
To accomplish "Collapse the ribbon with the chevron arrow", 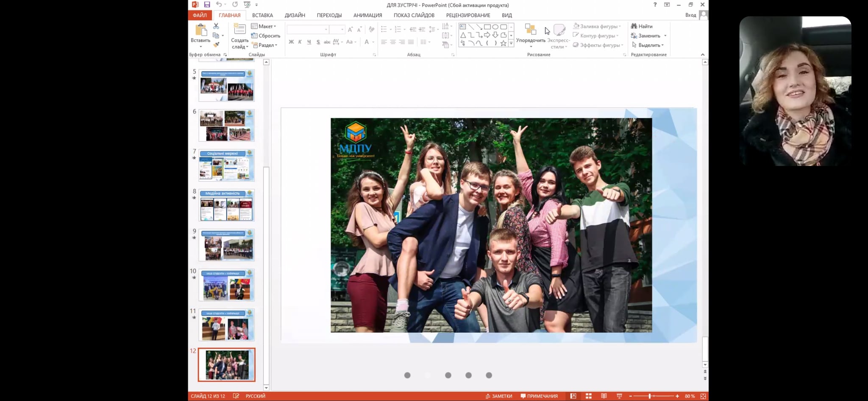I will tap(703, 55).
